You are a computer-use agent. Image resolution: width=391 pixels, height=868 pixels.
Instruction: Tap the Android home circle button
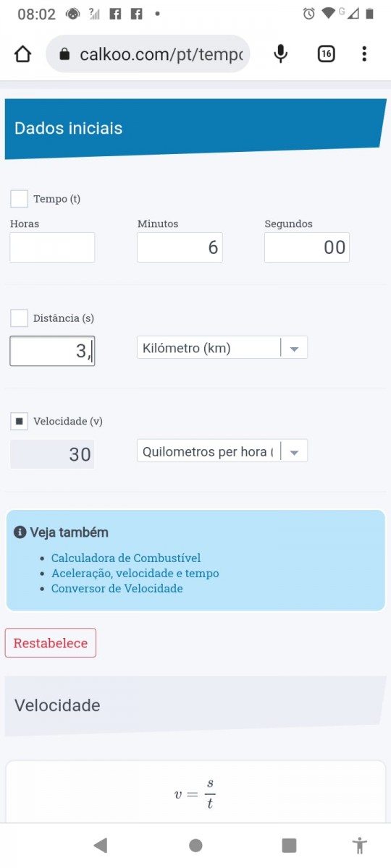tap(195, 845)
